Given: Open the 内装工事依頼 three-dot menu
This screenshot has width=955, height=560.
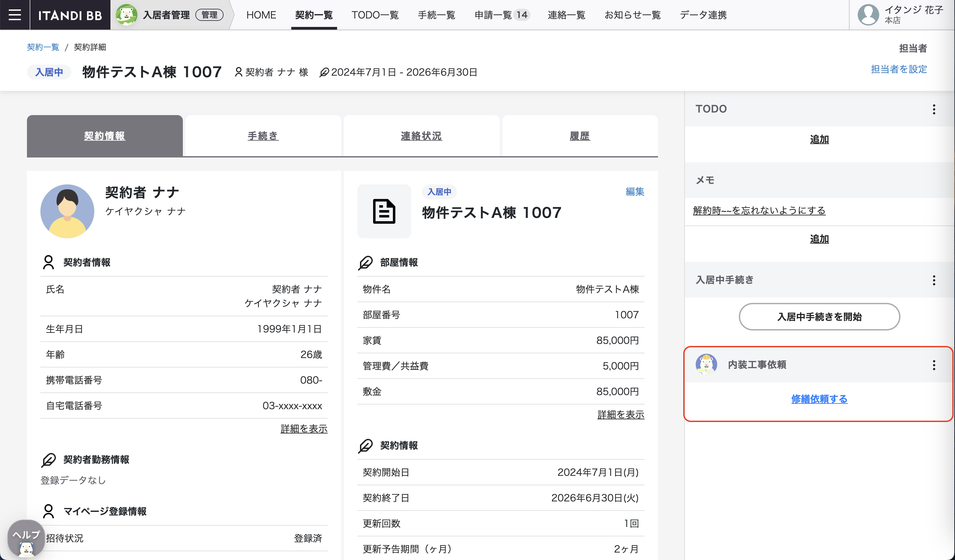Looking at the screenshot, I should [934, 365].
